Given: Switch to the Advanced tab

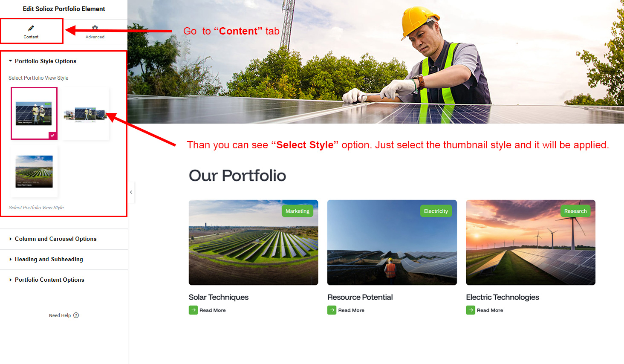Looking at the screenshot, I should pyautogui.click(x=95, y=32).
